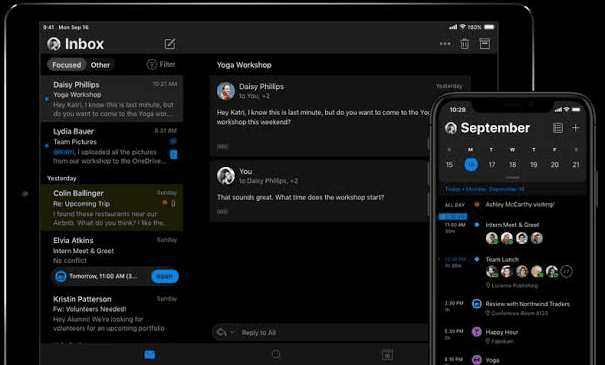Open the Mail tab envelope icon
This screenshot has width=605, height=365.
150,355
